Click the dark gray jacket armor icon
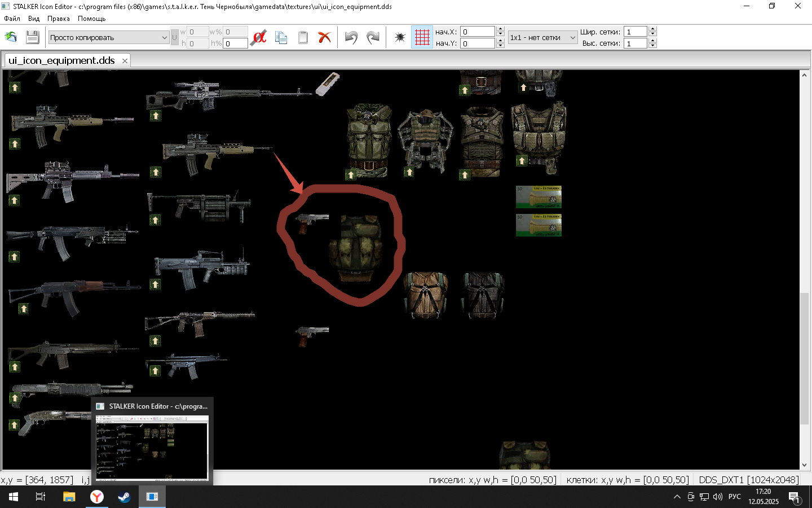The width and height of the screenshot is (812, 508). pos(482,295)
